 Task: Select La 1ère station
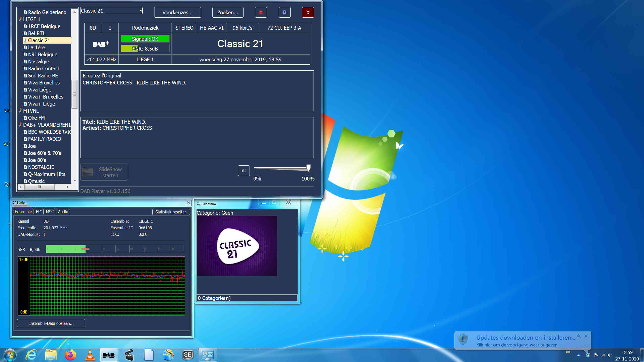point(36,47)
